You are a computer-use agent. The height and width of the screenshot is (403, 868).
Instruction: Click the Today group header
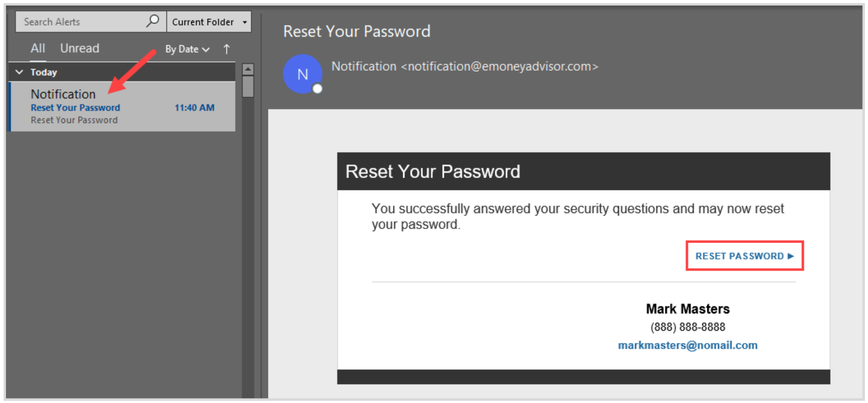point(122,72)
